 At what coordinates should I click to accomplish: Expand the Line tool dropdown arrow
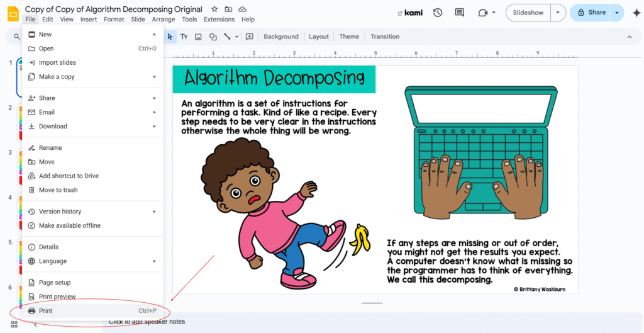[236, 37]
